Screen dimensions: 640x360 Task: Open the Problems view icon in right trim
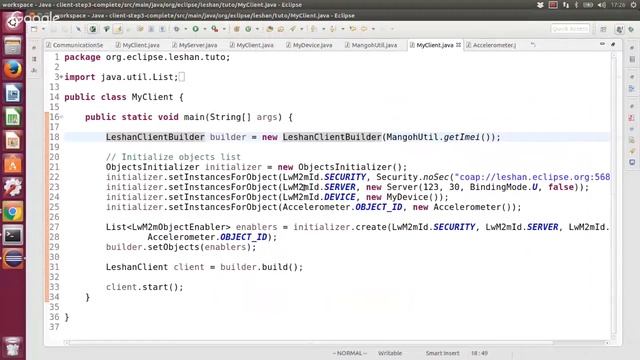click(632, 118)
